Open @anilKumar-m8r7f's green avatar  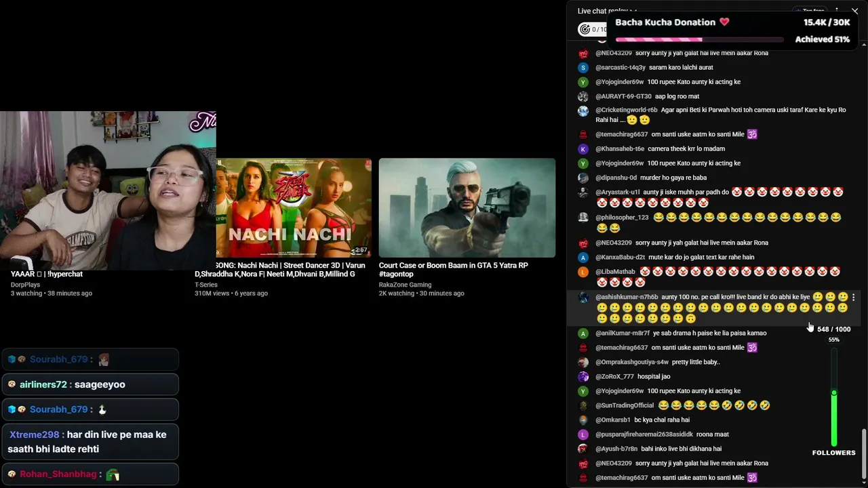(583, 333)
